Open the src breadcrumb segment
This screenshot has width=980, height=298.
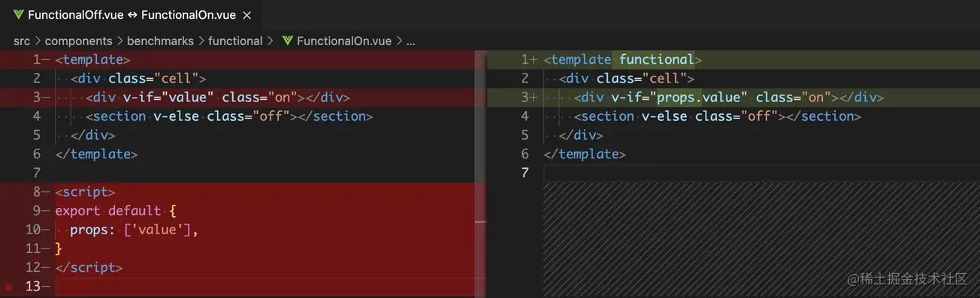click(21, 41)
